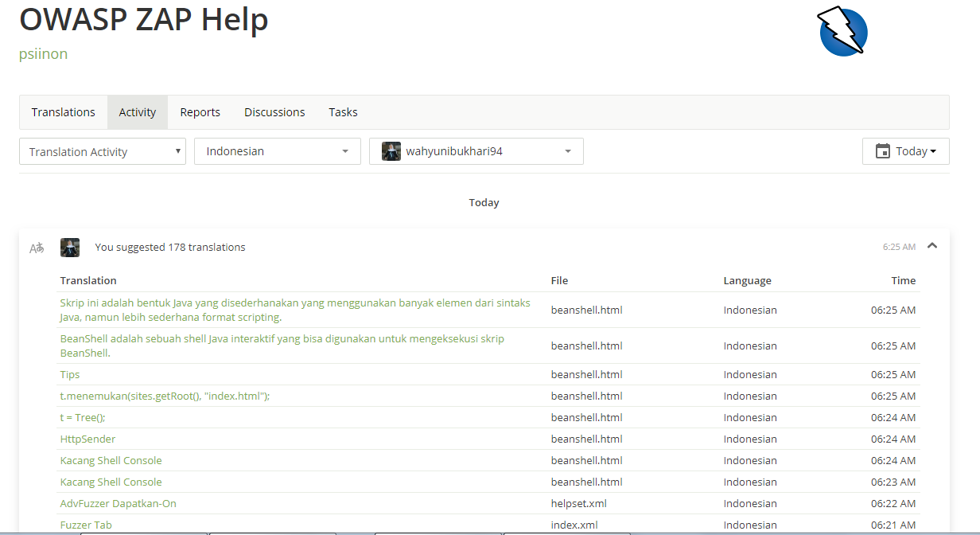This screenshot has width=980, height=535.
Task: Click wahyunibukhari94 avatar in user filter
Action: [x=391, y=151]
